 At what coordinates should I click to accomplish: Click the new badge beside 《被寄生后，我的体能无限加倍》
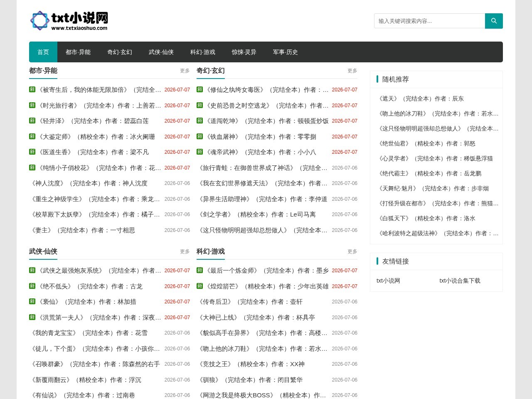click(32, 89)
